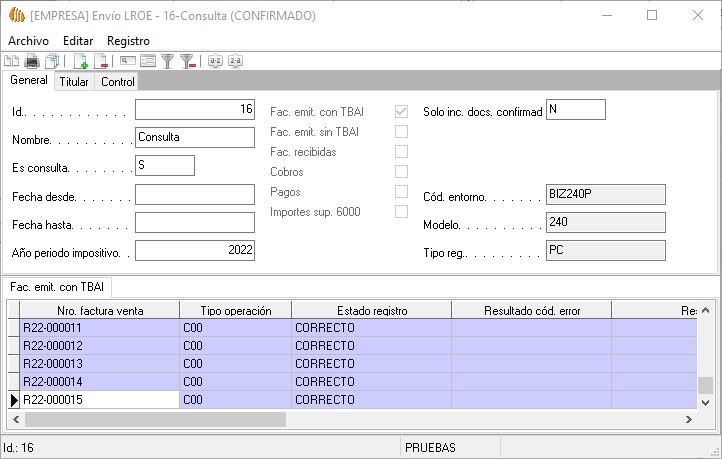This screenshot has height=459, width=722.
Task: Open the search tool in toolbar
Action: click(x=128, y=62)
